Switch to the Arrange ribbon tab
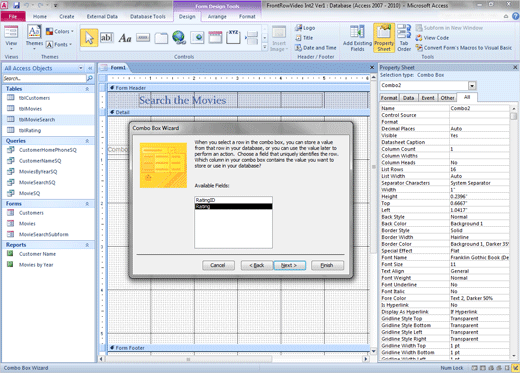Image resolution: width=520 pixels, height=373 pixels. [x=217, y=16]
